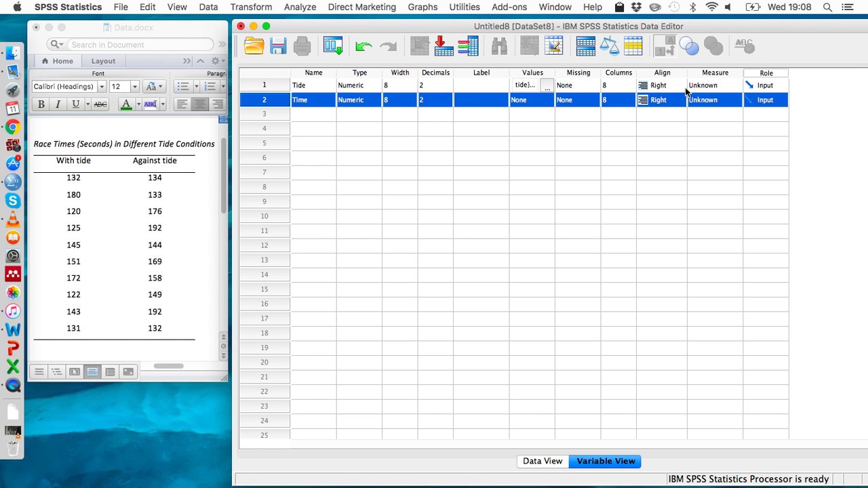Image resolution: width=868 pixels, height=488 pixels.
Task: Switch to Data View tab
Action: [542, 461]
